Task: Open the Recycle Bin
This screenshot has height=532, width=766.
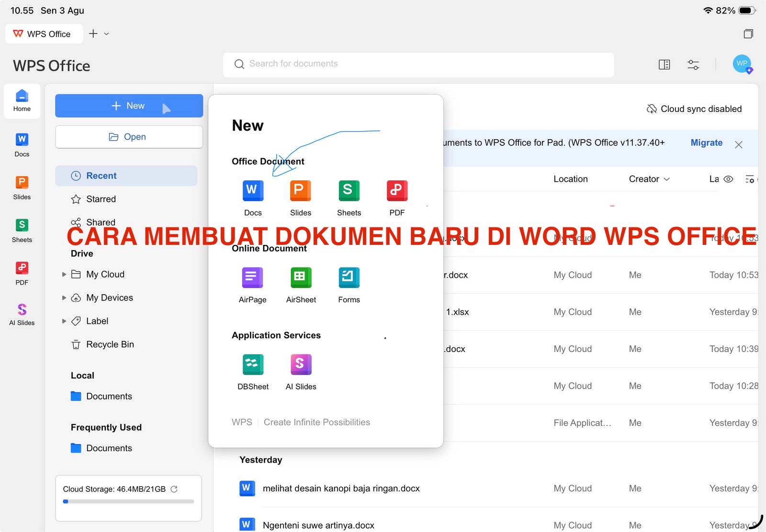Action: pos(102,344)
